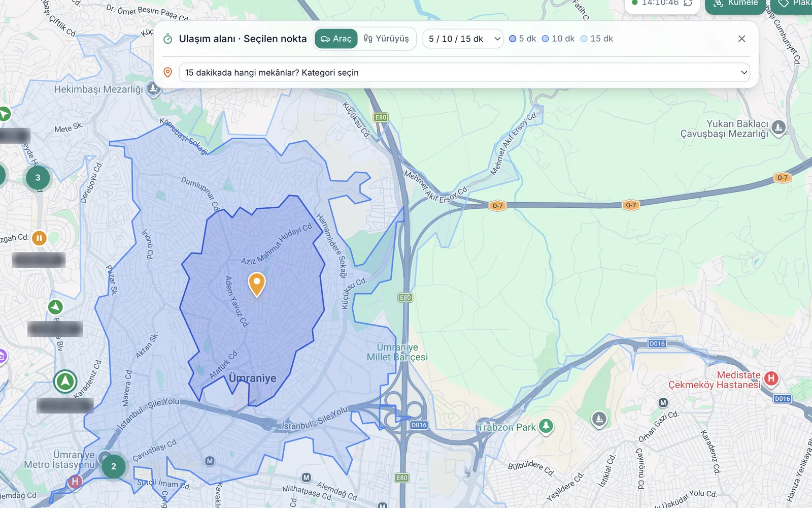Open the 5 / 10 / 15 dk dropdown
The image size is (812, 508).
[x=463, y=39]
